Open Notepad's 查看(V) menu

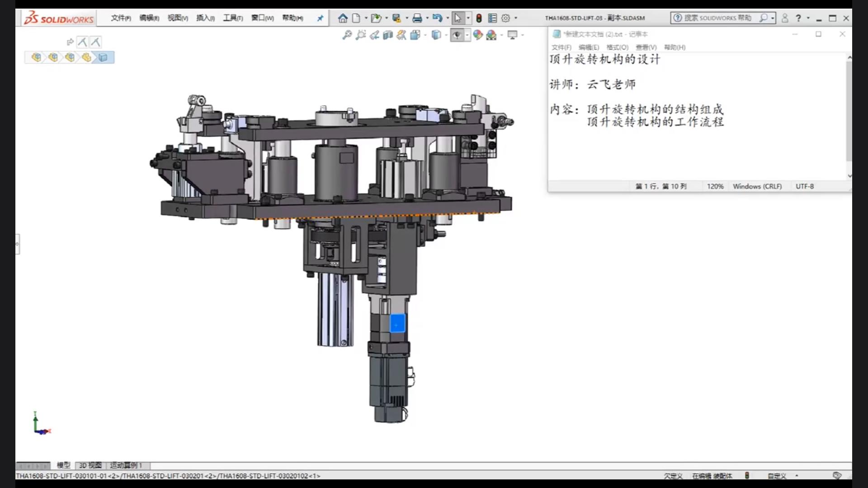(646, 47)
